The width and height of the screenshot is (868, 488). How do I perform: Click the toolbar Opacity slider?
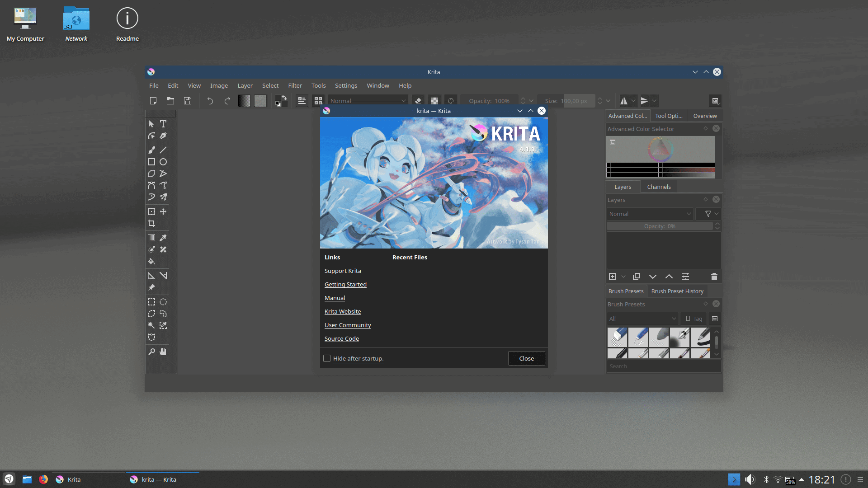pos(490,101)
